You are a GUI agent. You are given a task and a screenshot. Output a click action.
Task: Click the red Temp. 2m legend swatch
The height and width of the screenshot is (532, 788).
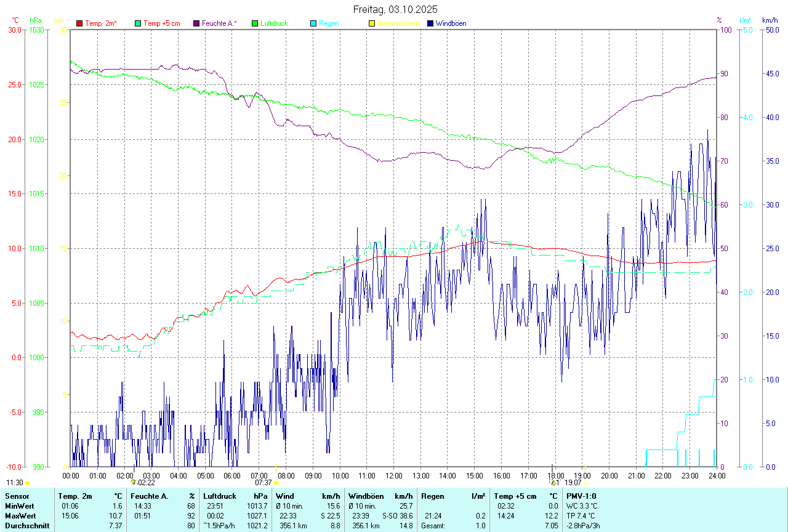[x=79, y=23]
